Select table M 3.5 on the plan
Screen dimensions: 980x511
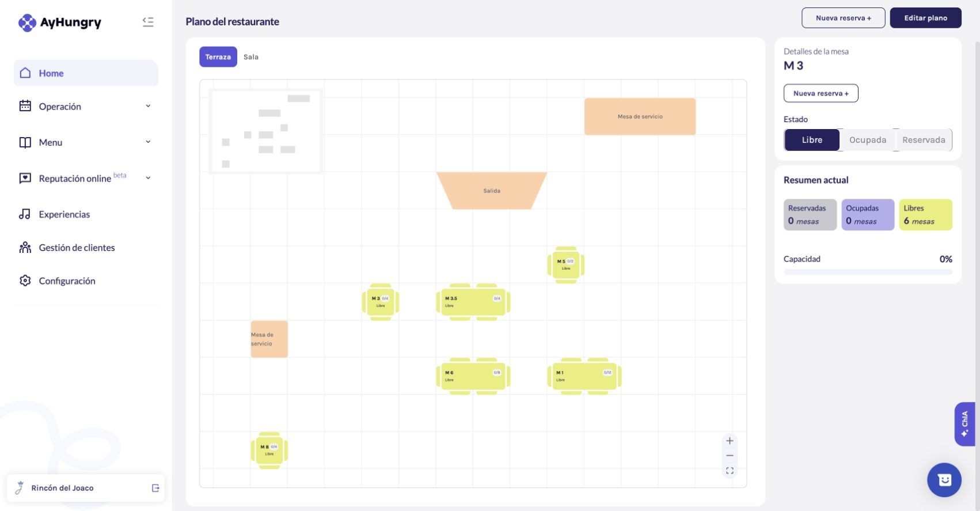[x=473, y=302]
